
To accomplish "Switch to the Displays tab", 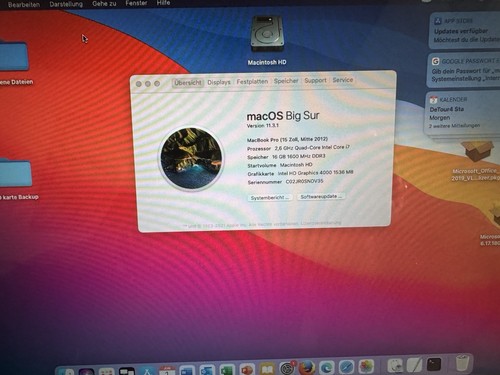I will 219,82.
